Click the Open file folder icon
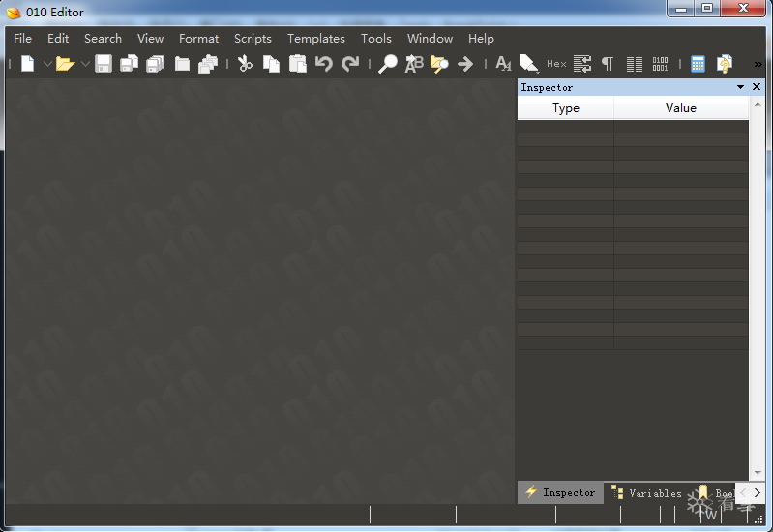This screenshot has width=773, height=532. [65, 64]
